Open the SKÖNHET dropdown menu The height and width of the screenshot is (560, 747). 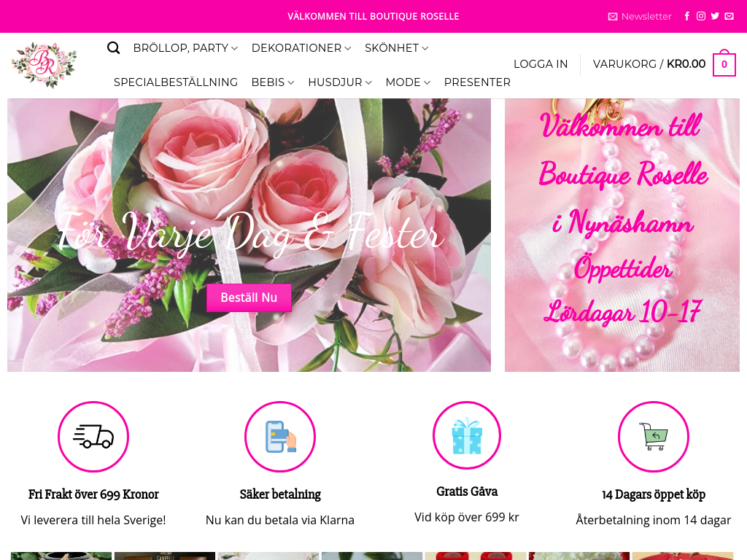392,47
